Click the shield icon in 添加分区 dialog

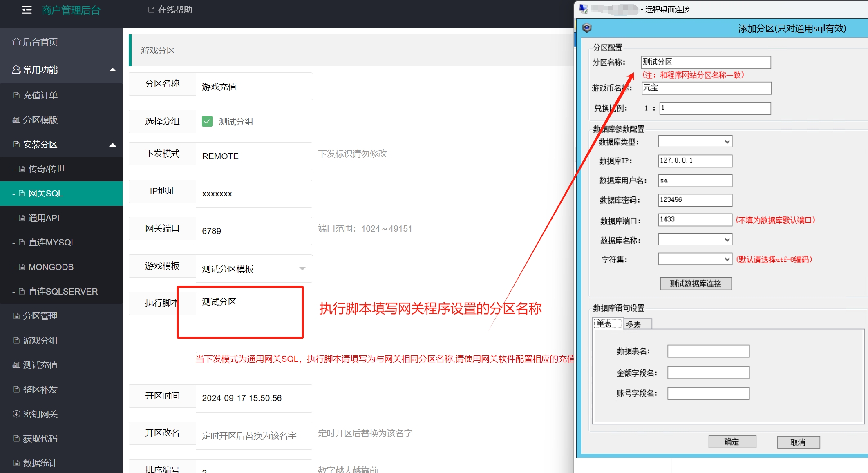(x=587, y=28)
